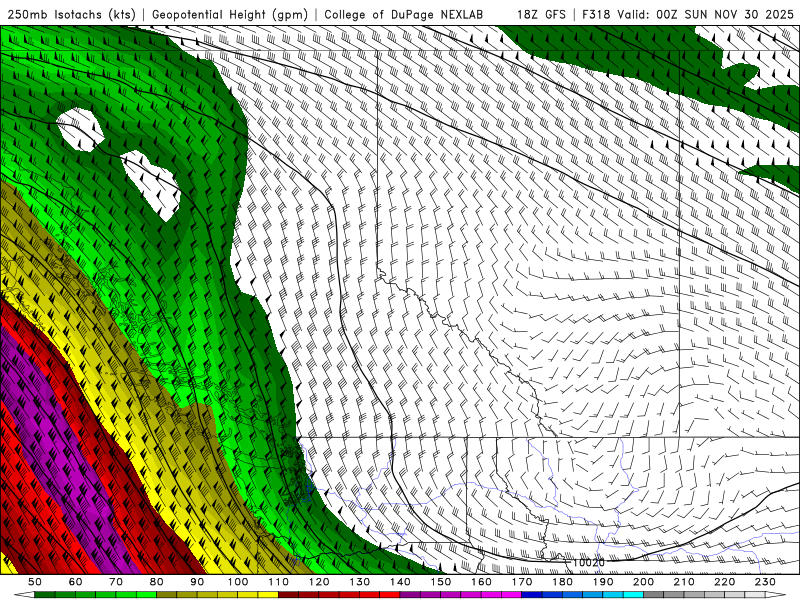The width and height of the screenshot is (800, 600).
Task: Click the '10020' height contour label
Action: (x=589, y=562)
